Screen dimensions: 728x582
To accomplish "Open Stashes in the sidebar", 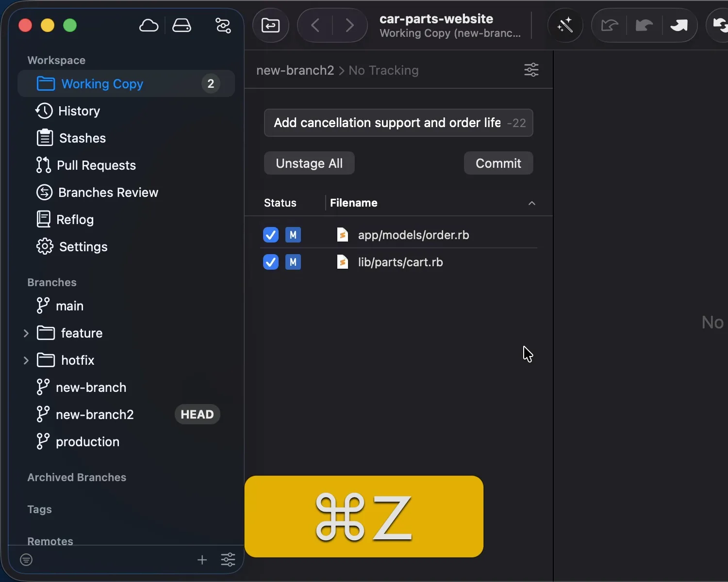I will pos(126,138).
